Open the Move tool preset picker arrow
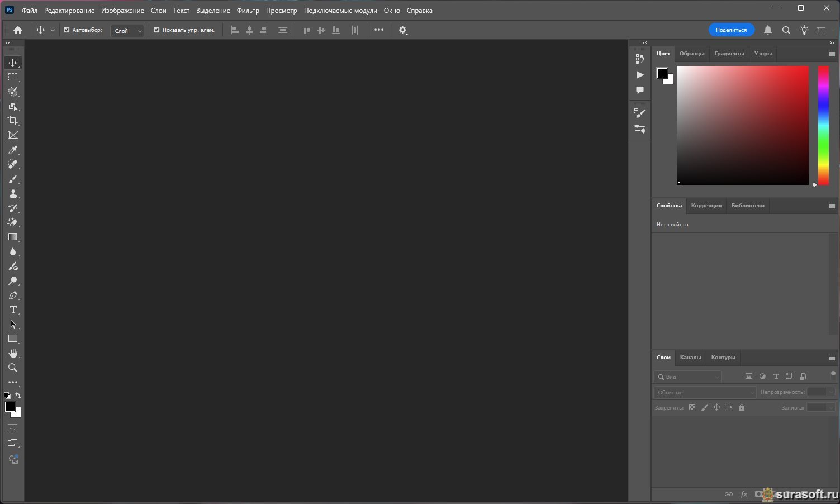Screen dimensions: 840x504 pos(53,31)
